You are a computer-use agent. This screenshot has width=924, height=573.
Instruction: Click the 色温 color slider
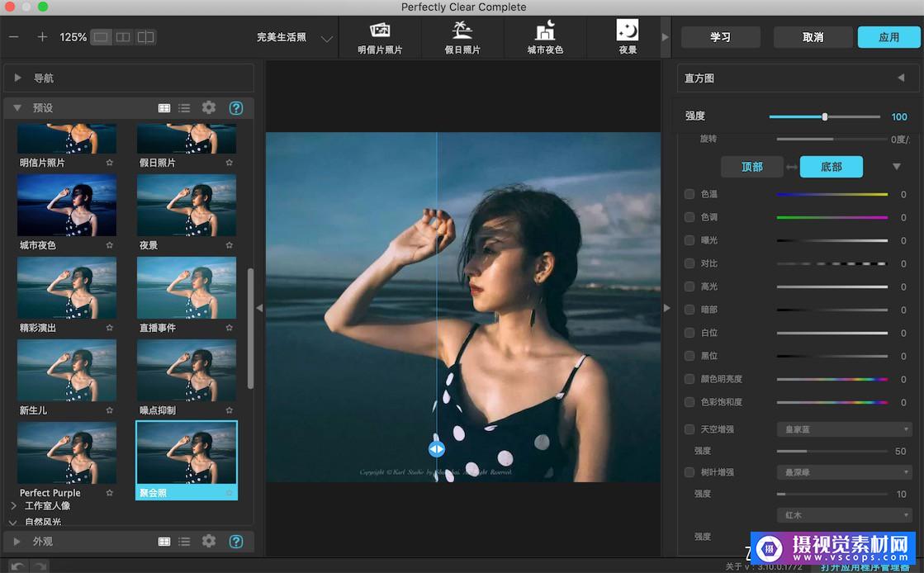[832, 194]
